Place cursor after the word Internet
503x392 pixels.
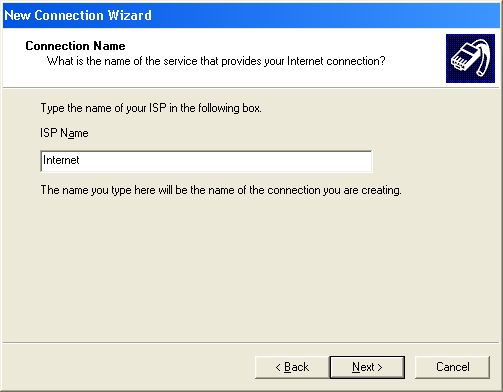tap(80, 161)
